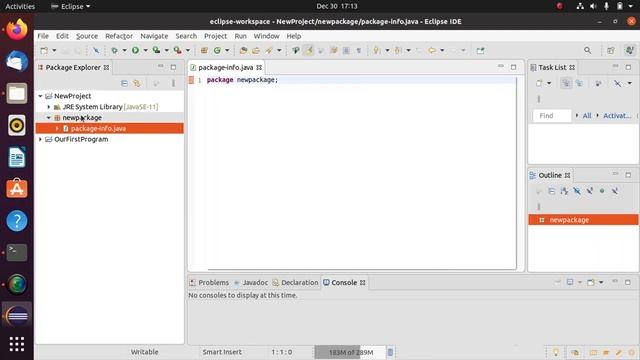The width and height of the screenshot is (640, 360).
Task: Click the editor line with package newpackage
Action: pyautogui.click(x=361, y=80)
